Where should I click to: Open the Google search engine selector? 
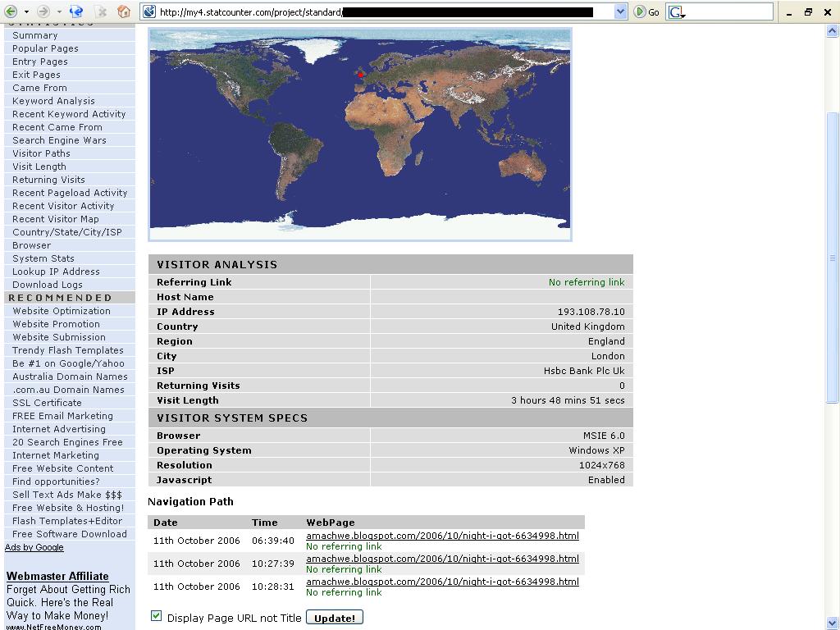click(x=678, y=11)
